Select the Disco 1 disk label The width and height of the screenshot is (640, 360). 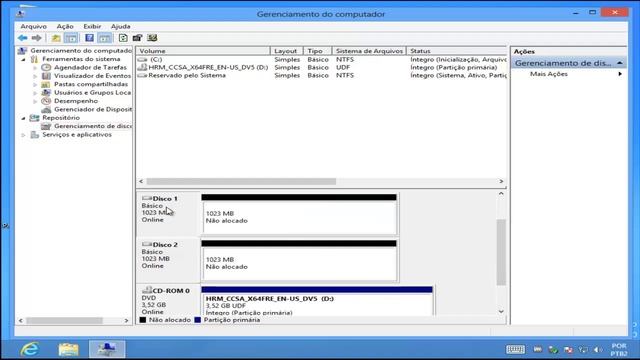click(x=168, y=213)
